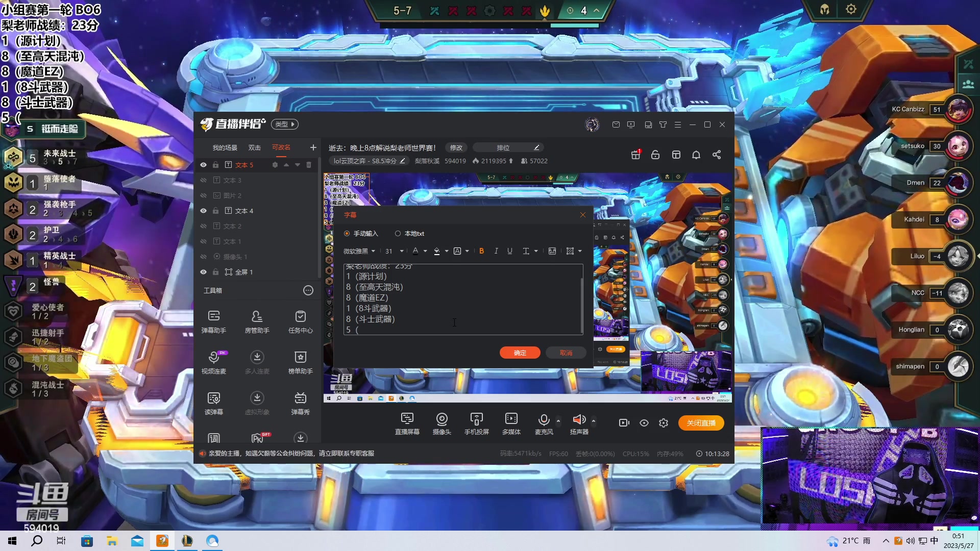Start 视频连麦 PK tool
980x551 pixels.
[x=213, y=363]
